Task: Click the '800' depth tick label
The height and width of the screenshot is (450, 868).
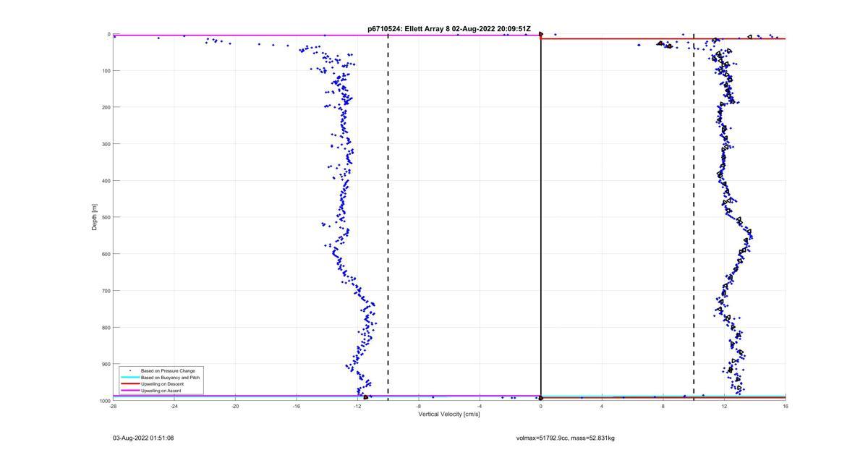Action: (x=106, y=327)
